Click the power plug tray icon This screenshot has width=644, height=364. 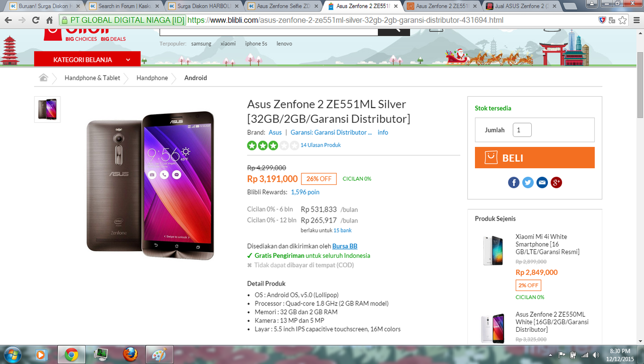pyautogui.click(x=573, y=354)
